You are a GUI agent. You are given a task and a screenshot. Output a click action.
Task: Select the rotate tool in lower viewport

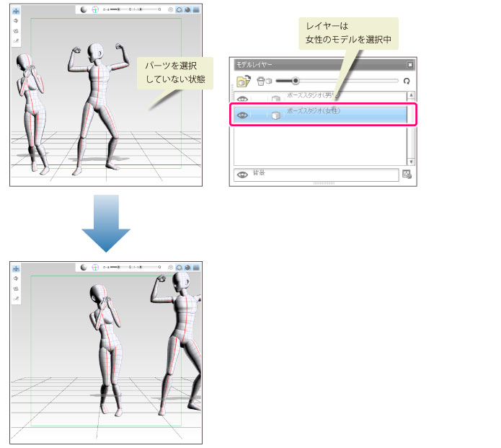pyautogui.click(x=16, y=279)
